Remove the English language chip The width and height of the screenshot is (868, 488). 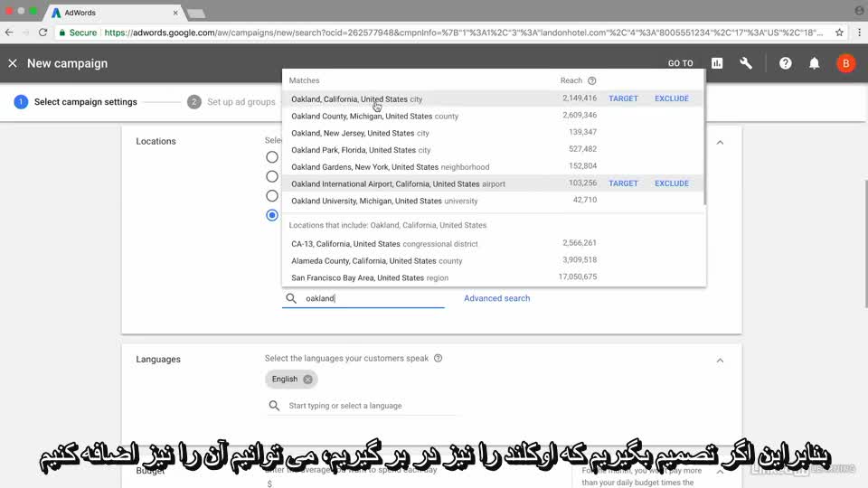coord(308,380)
